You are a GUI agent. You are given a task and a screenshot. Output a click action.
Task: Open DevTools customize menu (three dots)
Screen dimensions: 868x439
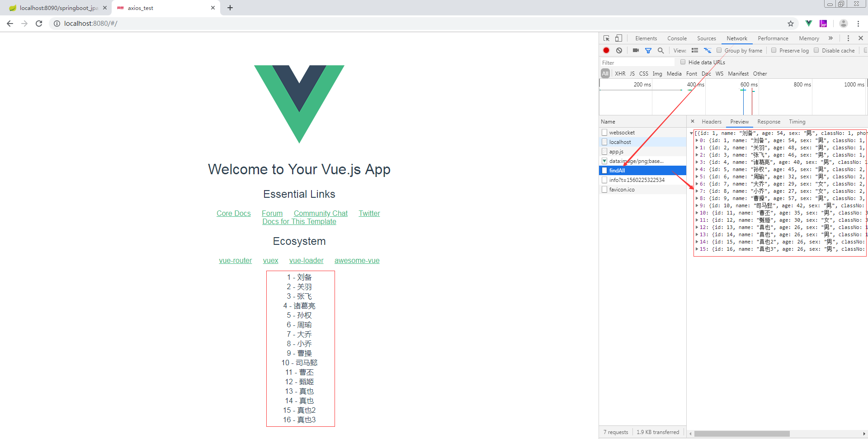[848, 38]
